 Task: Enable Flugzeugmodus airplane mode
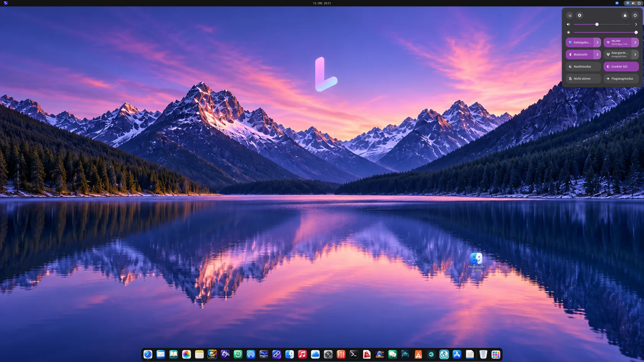pos(621,79)
